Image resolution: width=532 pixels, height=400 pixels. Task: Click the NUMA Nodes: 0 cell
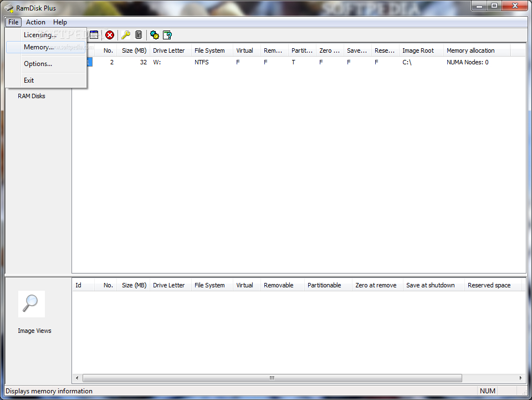468,63
